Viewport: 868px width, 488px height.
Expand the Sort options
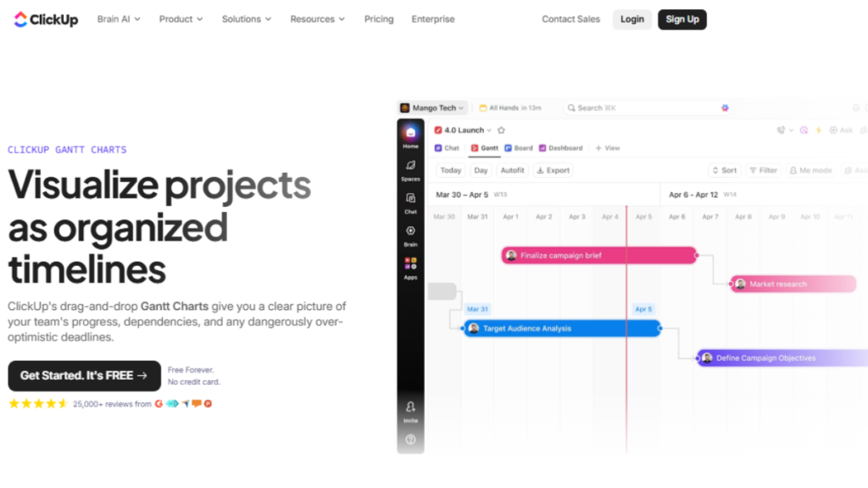pos(724,169)
